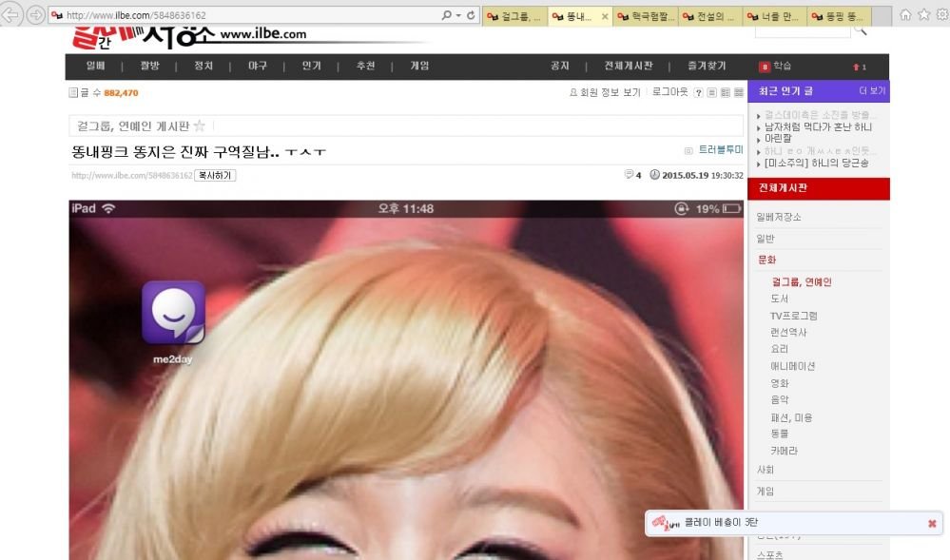The width and height of the screenshot is (950, 560).
Task: Open popular post [미소주의] 하니의 당근송
Action: pyautogui.click(x=816, y=163)
